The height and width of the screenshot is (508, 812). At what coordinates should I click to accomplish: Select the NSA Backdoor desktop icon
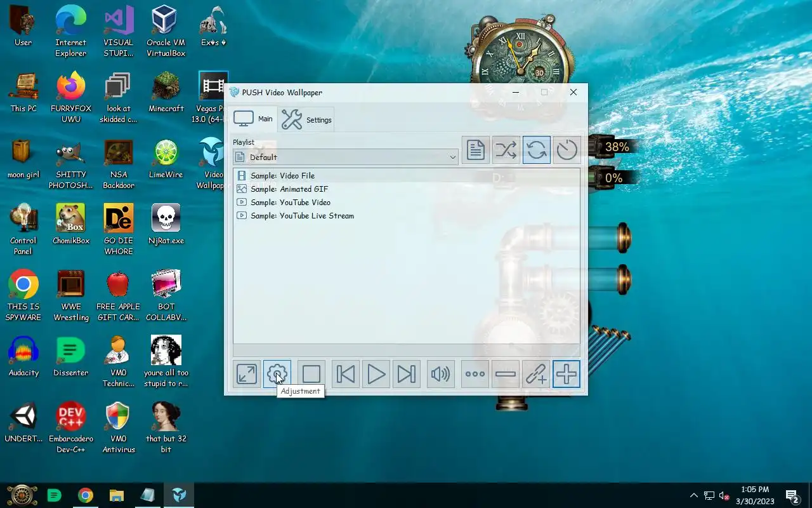(x=119, y=164)
